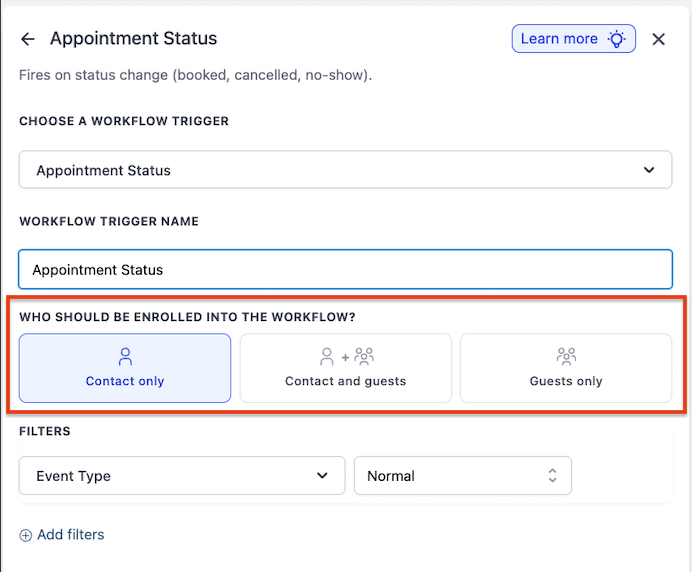Open the Normal value selector
The height and width of the screenshot is (572, 692).
coord(462,476)
